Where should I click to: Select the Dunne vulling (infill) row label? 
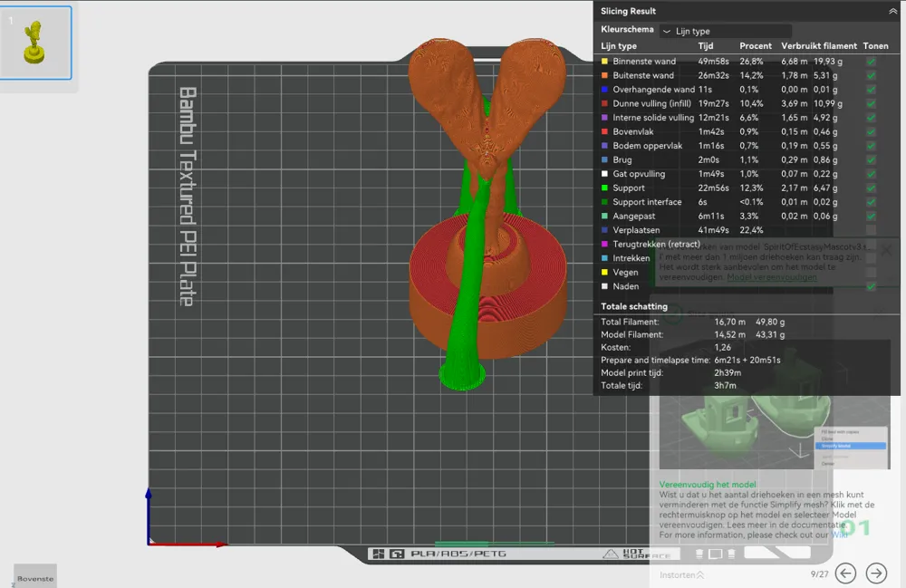point(651,103)
